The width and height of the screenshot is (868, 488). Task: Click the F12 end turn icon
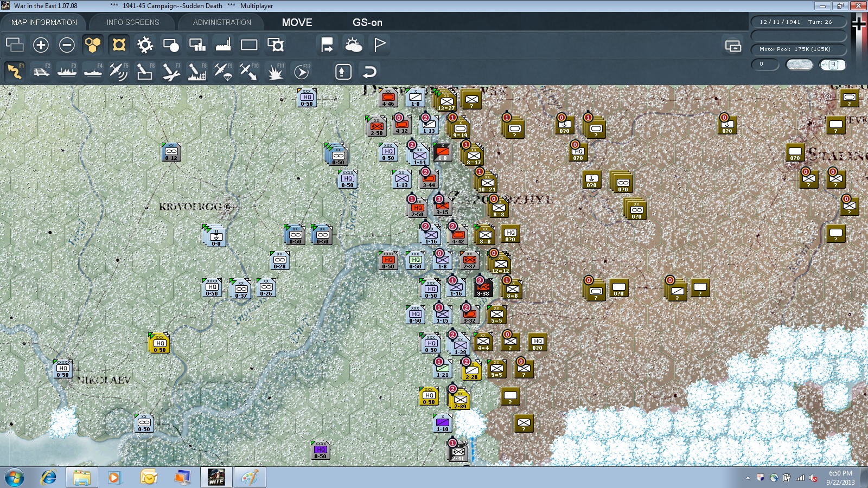tap(302, 72)
